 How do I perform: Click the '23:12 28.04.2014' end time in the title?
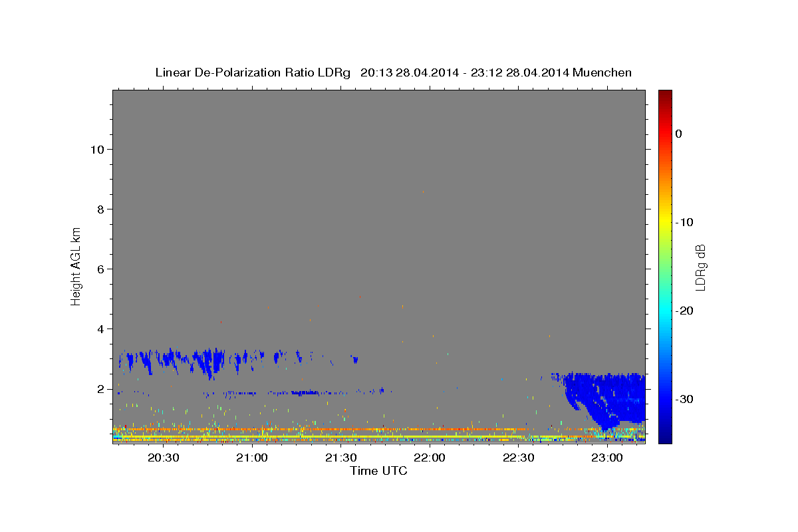click(x=519, y=72)
